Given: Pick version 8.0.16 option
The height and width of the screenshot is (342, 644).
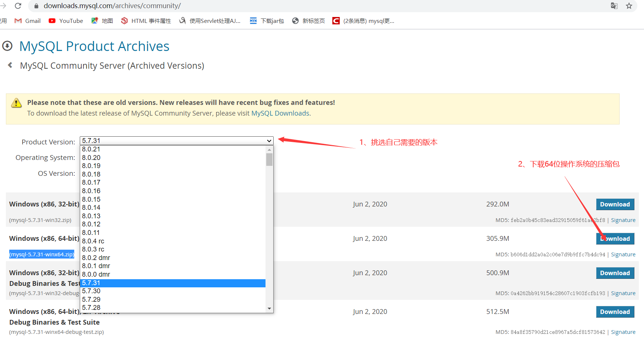Looking at the screenshot, I should tap(173, 191).
